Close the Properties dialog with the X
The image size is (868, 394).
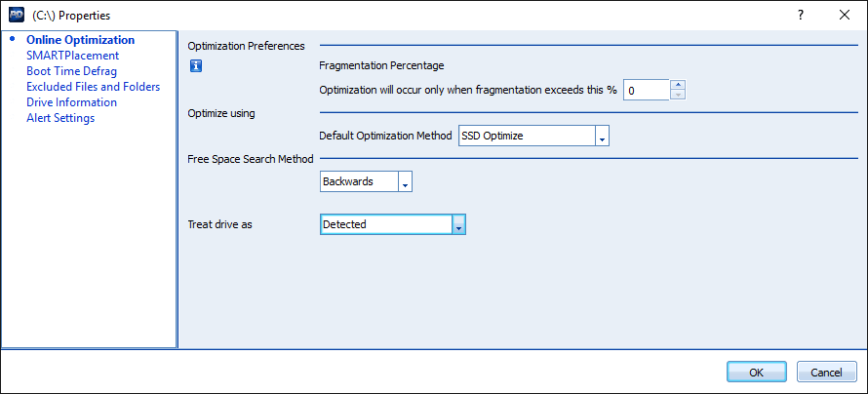coord(844,16)
